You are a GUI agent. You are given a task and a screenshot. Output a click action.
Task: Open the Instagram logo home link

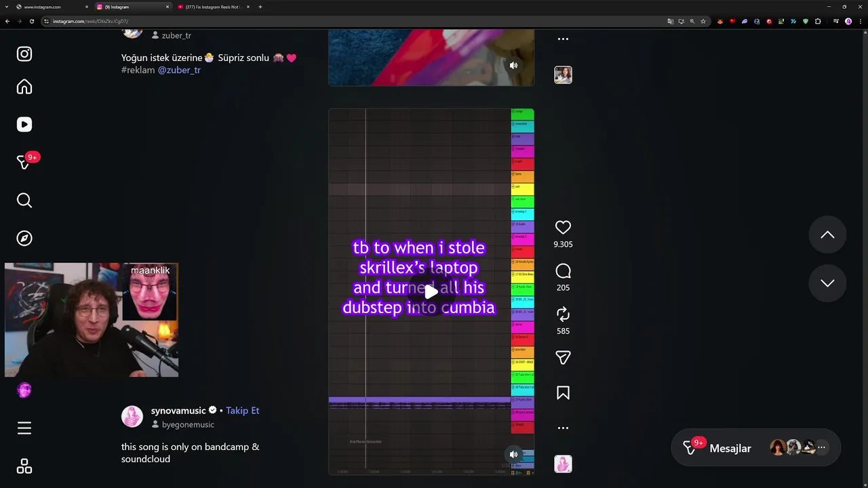click(24, 54)
